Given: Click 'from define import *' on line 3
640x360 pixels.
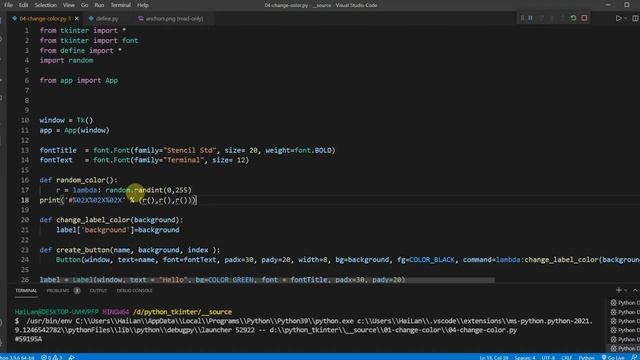Looking at the screenshot, I should (x=81, y=51).
